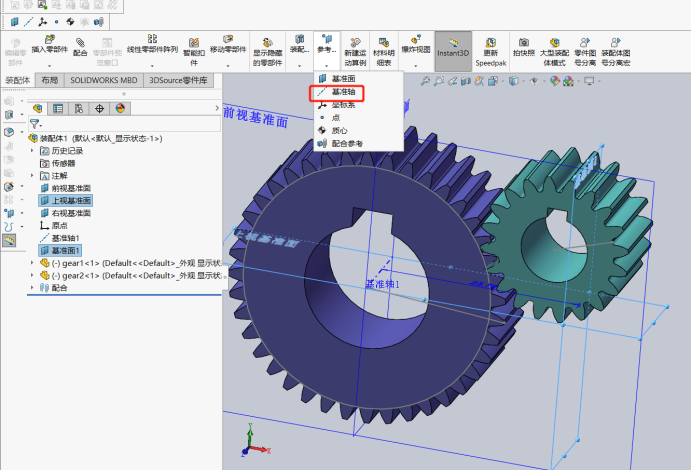Switch to the SOLIDWORKS MBD tab
Image resolution: width=692 pixels, height=470 pixels.
104,80
